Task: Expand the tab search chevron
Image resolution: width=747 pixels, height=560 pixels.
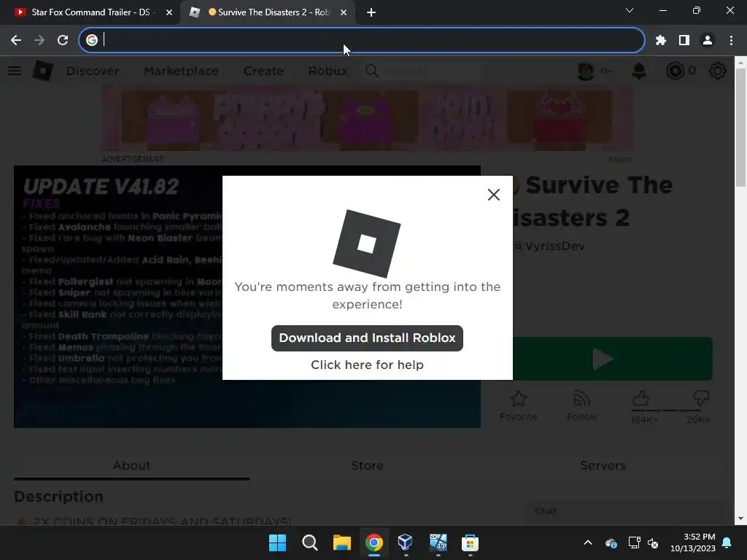Action: coord(630,10)
